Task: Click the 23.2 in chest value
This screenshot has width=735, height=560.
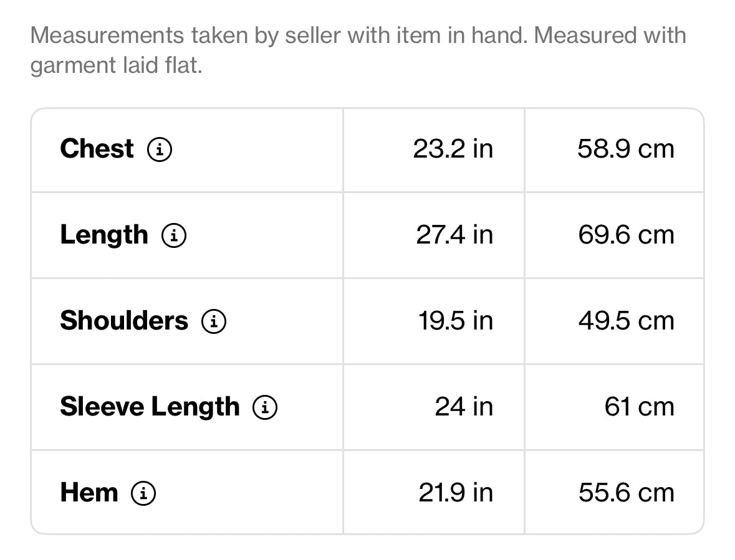Action: (x=453, y=149)
